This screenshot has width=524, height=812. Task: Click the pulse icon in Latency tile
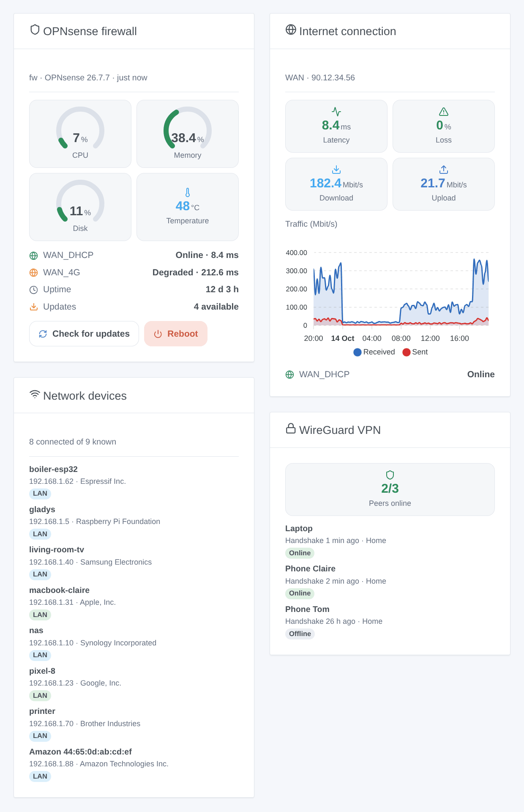point(336,112)
